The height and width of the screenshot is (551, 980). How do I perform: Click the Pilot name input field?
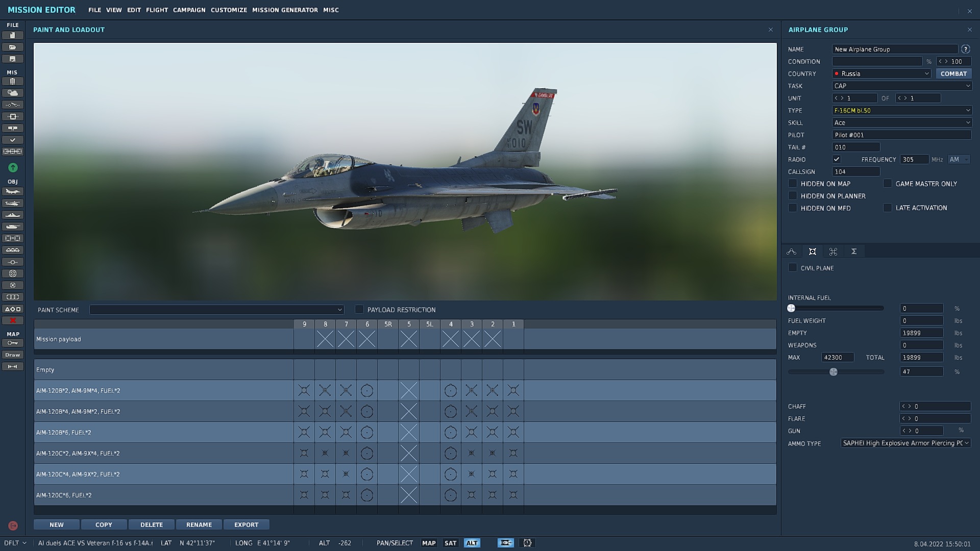pyautogui.click(x=902, y=135)
